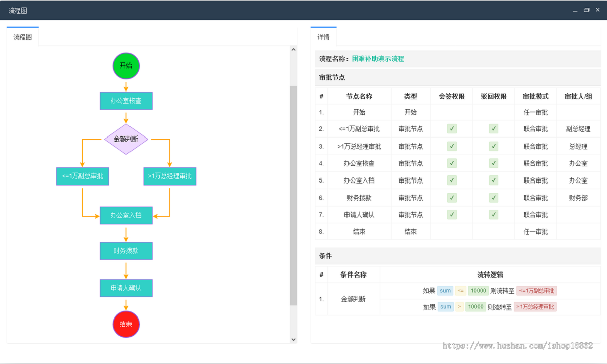Select the green 开始 start node
This screenshot has width=607, height=364.
point(125,66)
